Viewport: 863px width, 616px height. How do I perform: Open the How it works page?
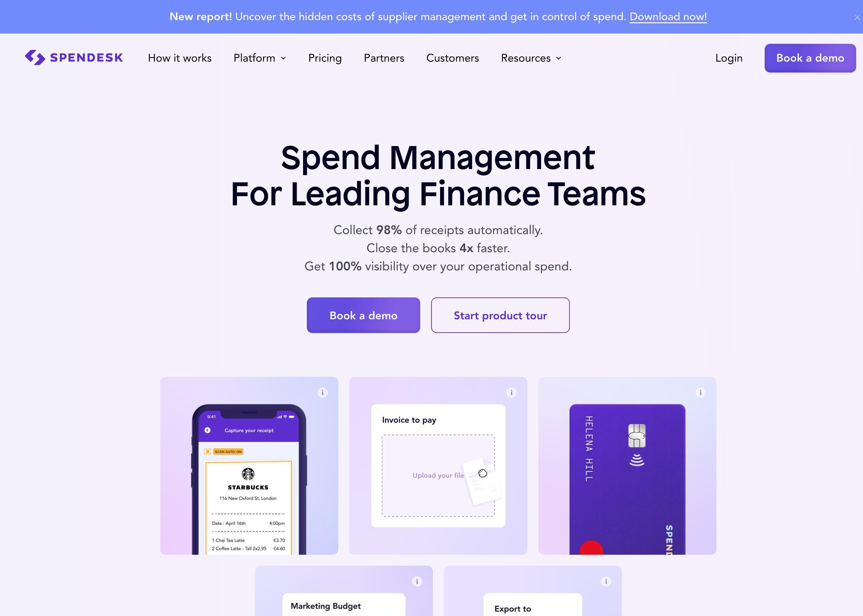pos(179,58)
